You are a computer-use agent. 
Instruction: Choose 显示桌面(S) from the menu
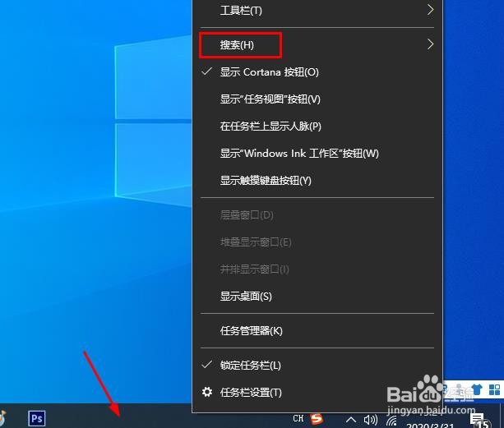pyautogui.click(x=317, y=296)
